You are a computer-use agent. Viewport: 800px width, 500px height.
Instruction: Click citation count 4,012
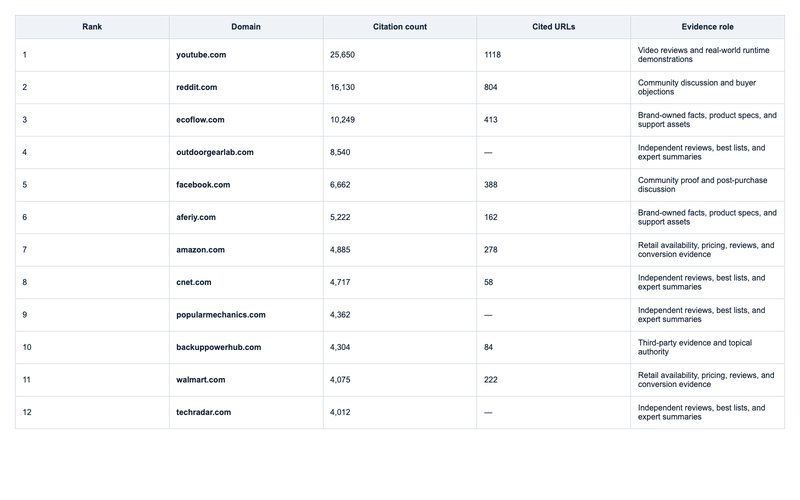pos(340,412)
